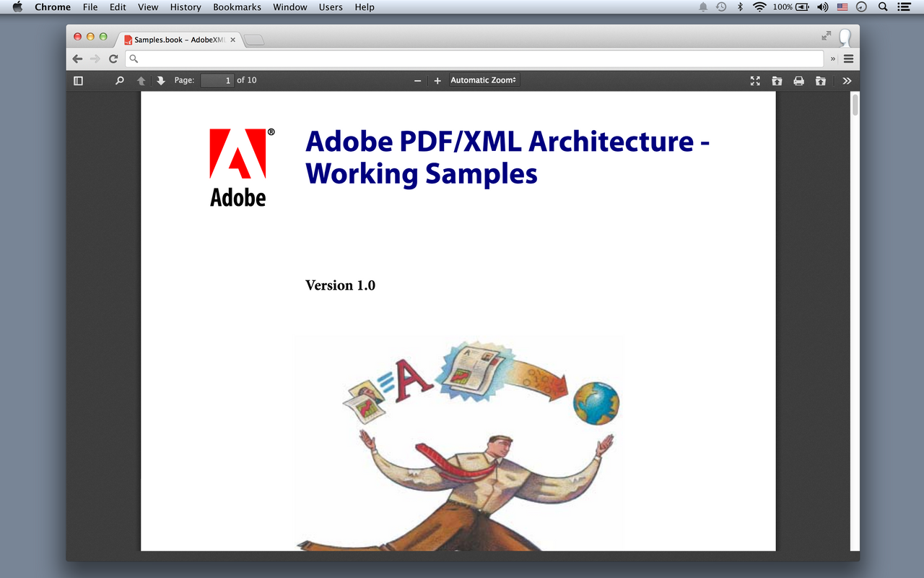This screenshot has width=924, height=578.
Task: Toggle the PDF sidebar panel
Action: coord(78,80)
